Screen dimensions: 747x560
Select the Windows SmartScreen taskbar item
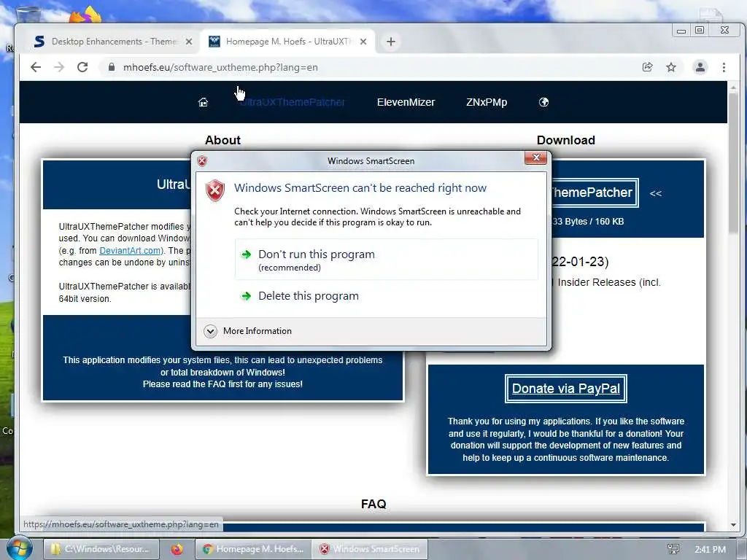click(370, 549)
